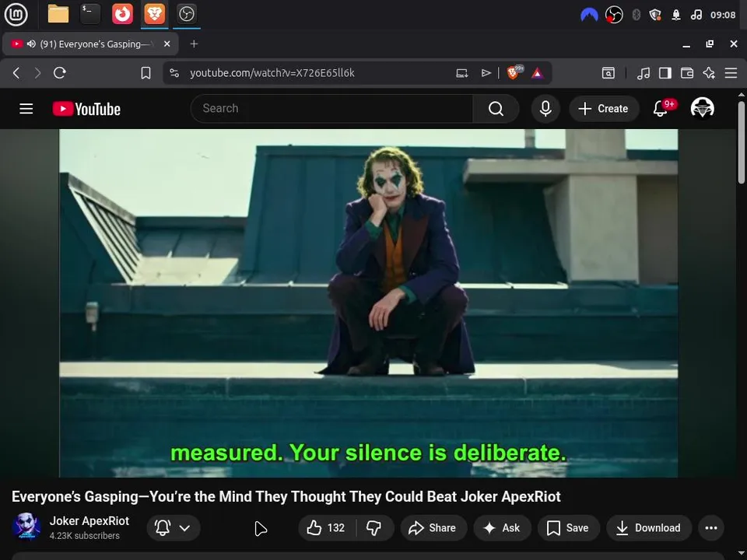Open the YouTube guide hamburger menu

(26, 109)
